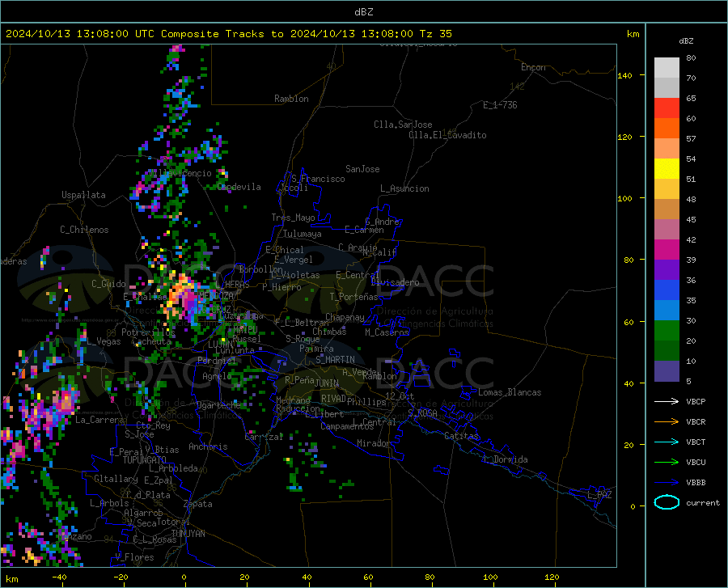The width and height of the screenshot is (728, 588).
Task: Click the 'S_Francisco' place label
Action: point(318,179)
